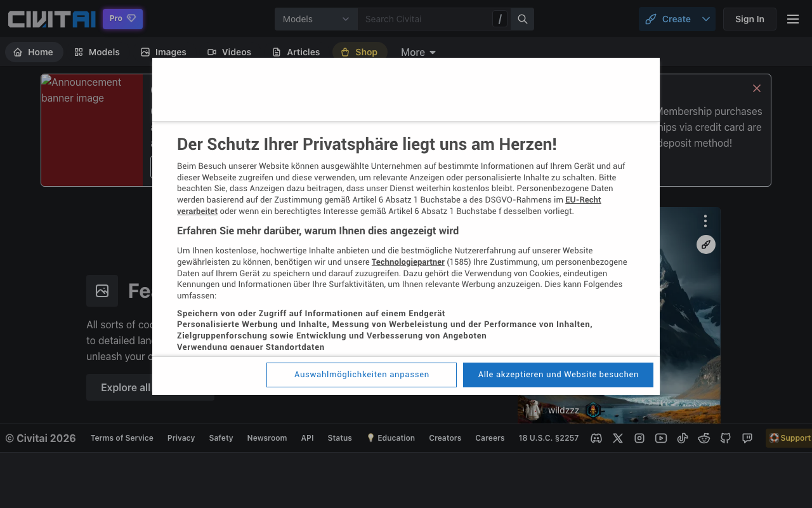Click the TikTok icon in footer
Viewport: 812px width, 508px height.
683,438
